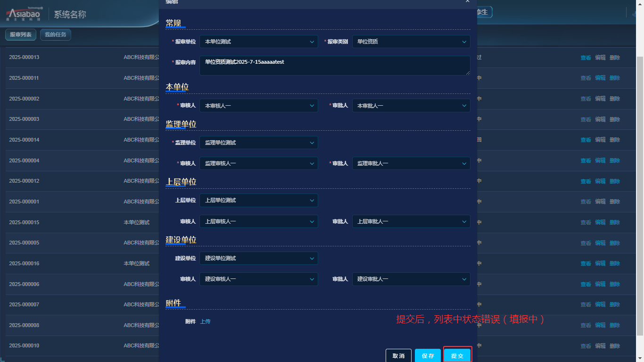Expand 监理审核人一 dropdown
The image size is (644, 362).
(x=259, y=163)
